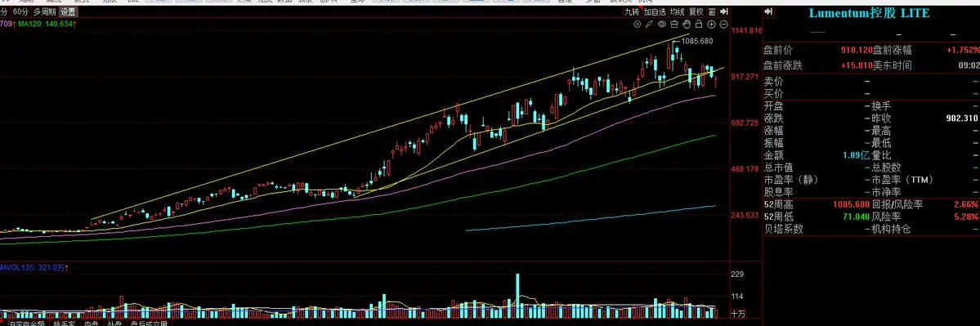The image size is (980, 326).
Task: Select the drawing pen tool icon
Action: pyautogui.click(x=649, y=25)
